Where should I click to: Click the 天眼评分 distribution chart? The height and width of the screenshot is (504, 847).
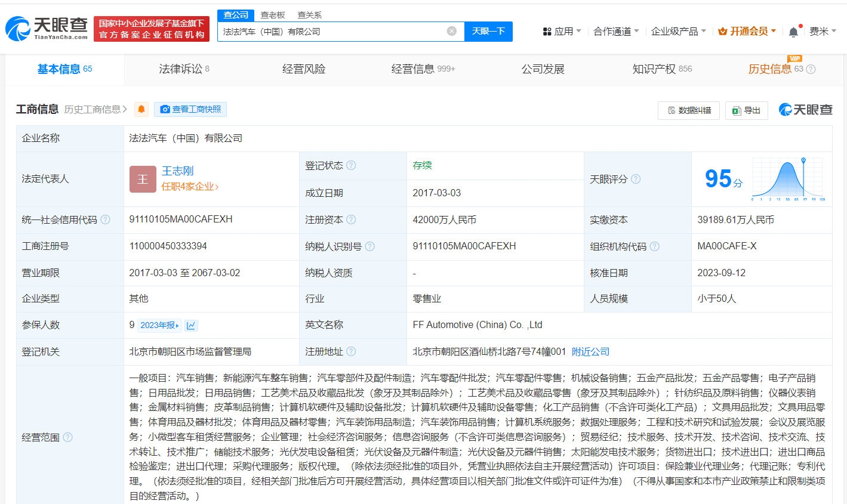click(788, 179)
